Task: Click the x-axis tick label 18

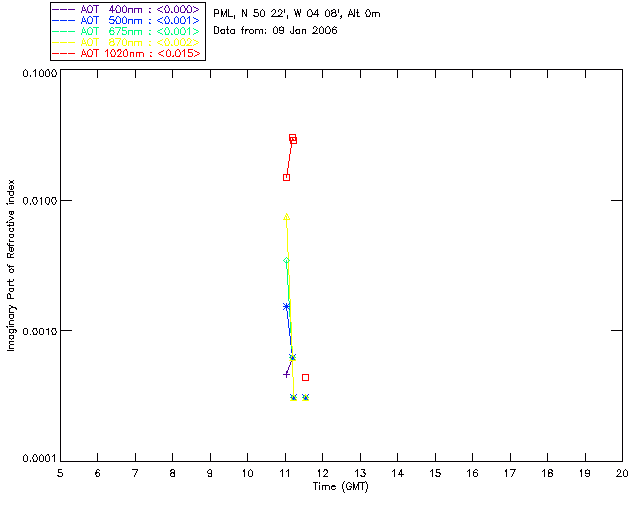Action: (x=547, y=473)
